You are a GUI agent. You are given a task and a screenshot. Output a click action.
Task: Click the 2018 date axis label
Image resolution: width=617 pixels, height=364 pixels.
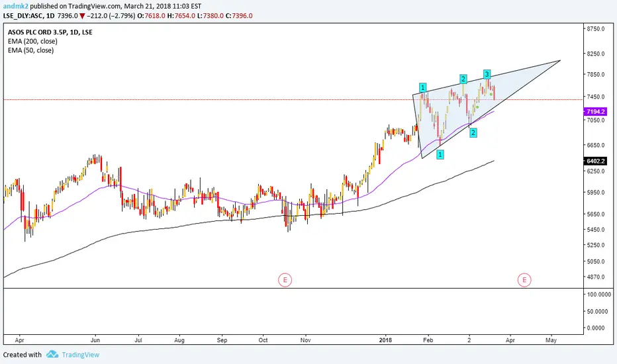pos(385,340)
